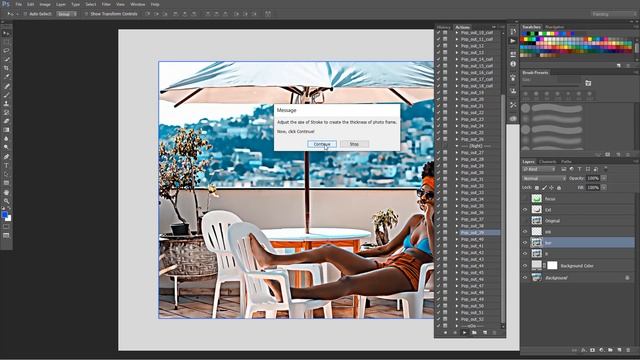
Task: Open the File menu
Action: tap(18, 4)
